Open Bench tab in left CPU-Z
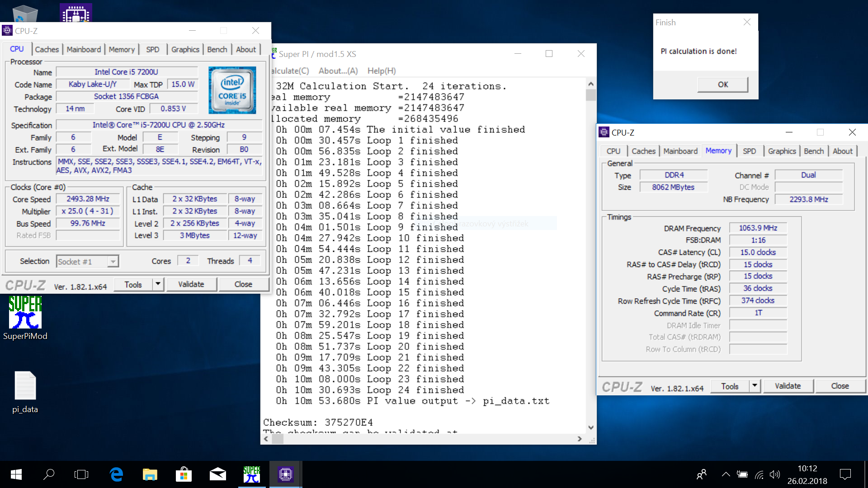The image size is (868, 488). (x=217, y=49)
